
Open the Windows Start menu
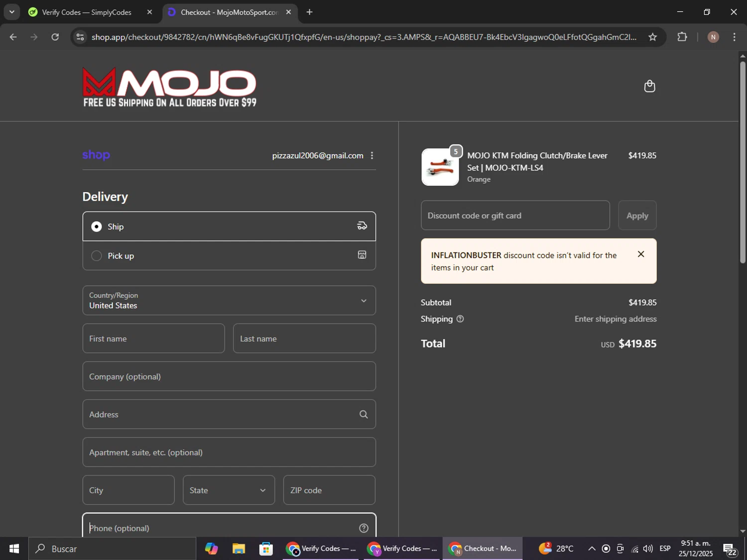[x=14, y=549]
